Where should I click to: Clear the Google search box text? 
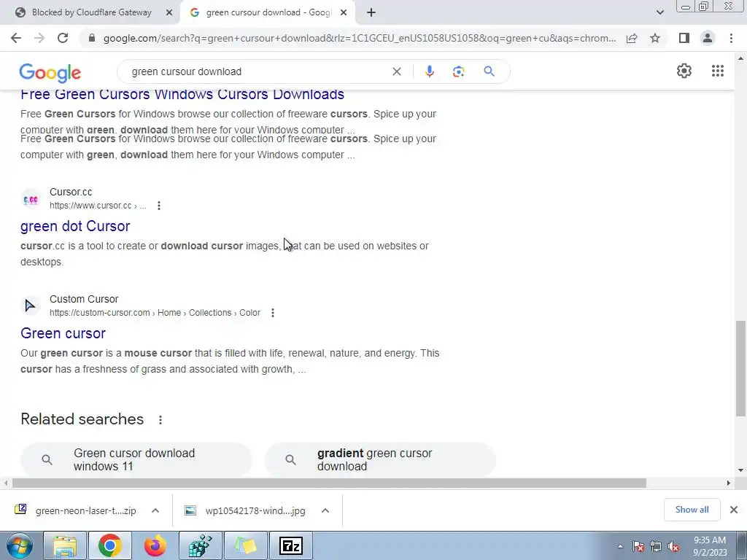click(396, 71)
